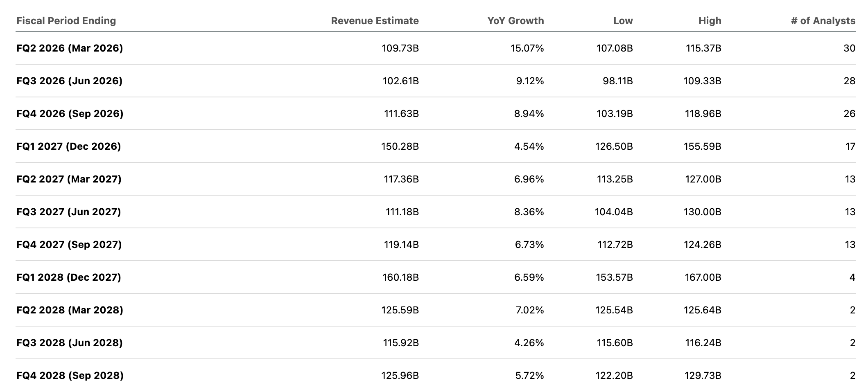The width and height of the screenshot is (868, 392).
Task: Click the 9.12% YoY growth cell
Action: [x=530, y=81]
